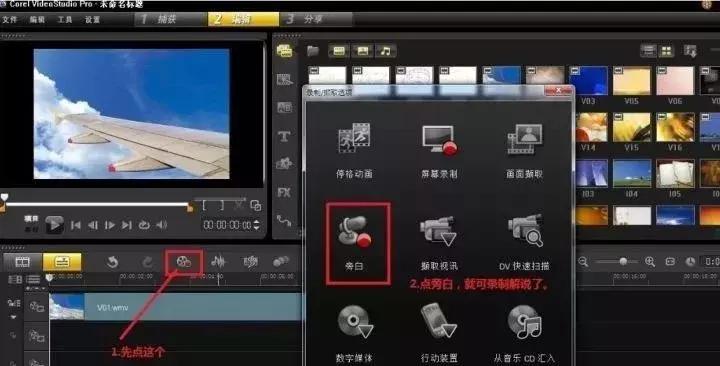
Task: Open the FX filter library
Action: coord(284,192)
